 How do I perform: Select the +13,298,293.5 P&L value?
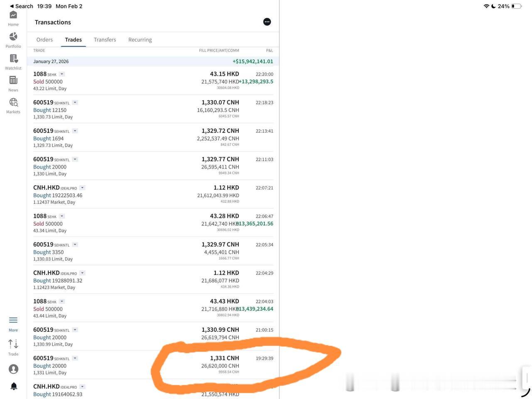pyautogui.click(x=256, y=82)
